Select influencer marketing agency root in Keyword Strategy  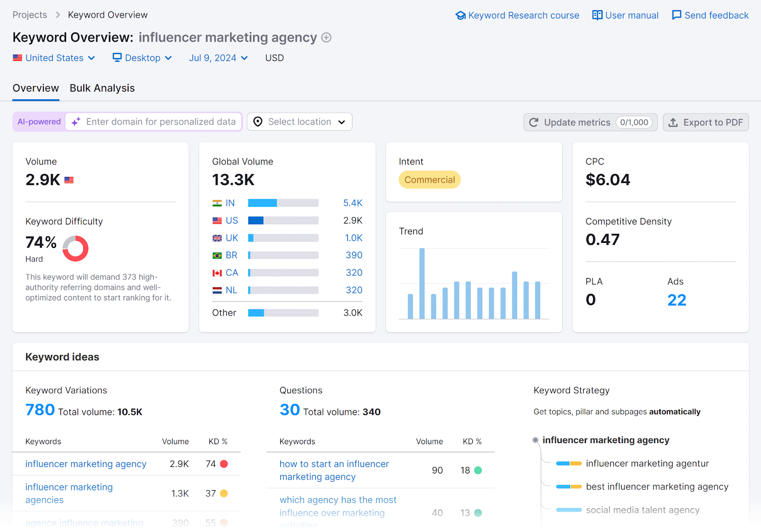[606, 440]
